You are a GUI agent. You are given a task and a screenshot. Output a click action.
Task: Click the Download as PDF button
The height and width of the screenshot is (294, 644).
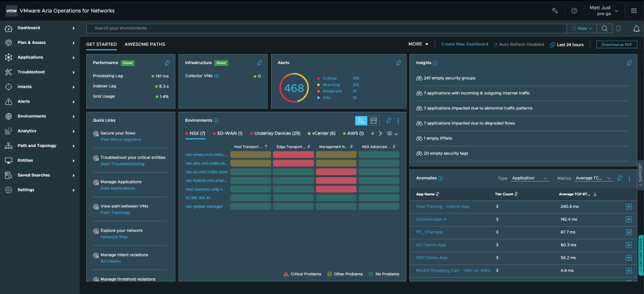[x=616, y=45]
